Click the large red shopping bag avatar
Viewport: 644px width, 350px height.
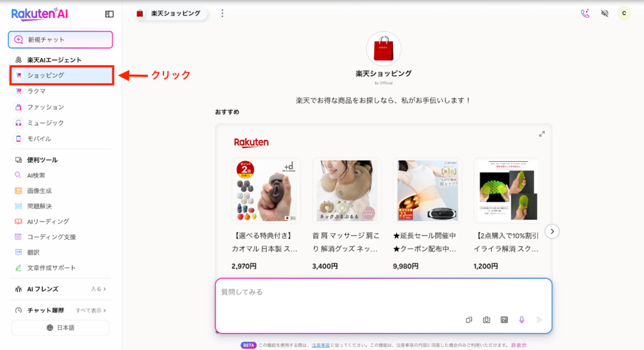pyautogui.click(x=384, y=49)
